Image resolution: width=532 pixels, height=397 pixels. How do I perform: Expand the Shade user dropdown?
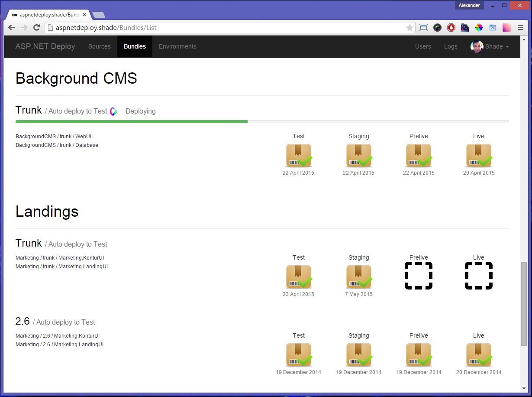[497, 46]
